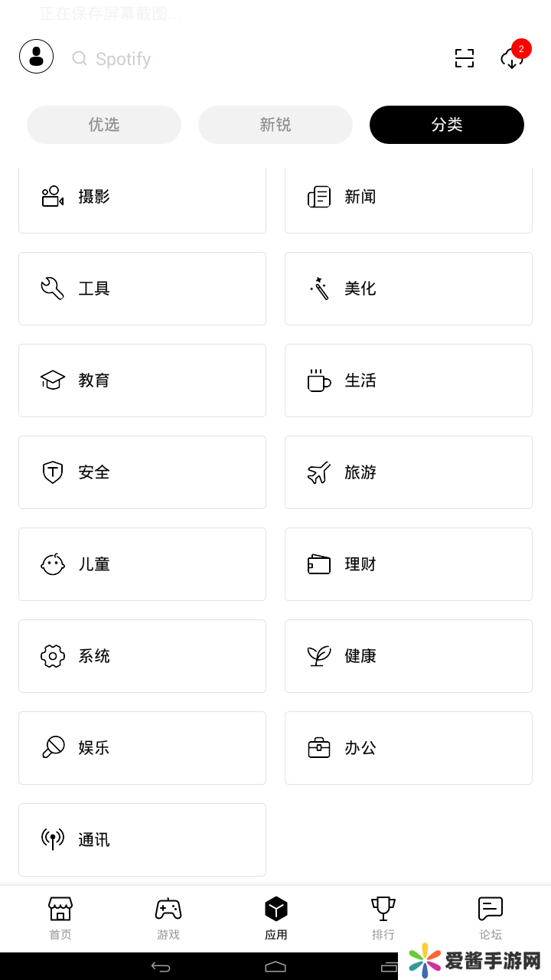Open the 摄影 photography category

pos(142,198)
